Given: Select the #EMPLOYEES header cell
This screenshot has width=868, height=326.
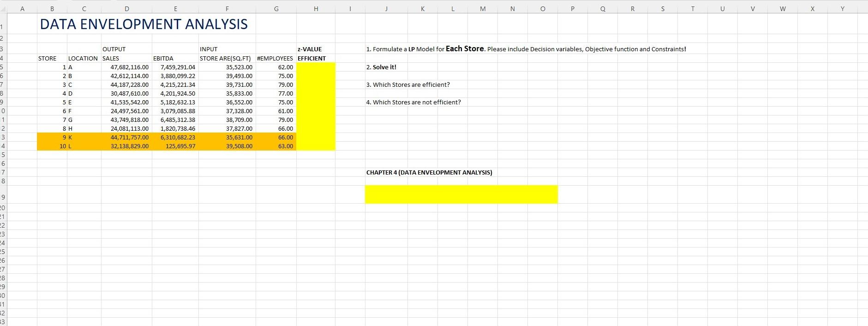Looking at the screenshot, I should pos(275,58).
